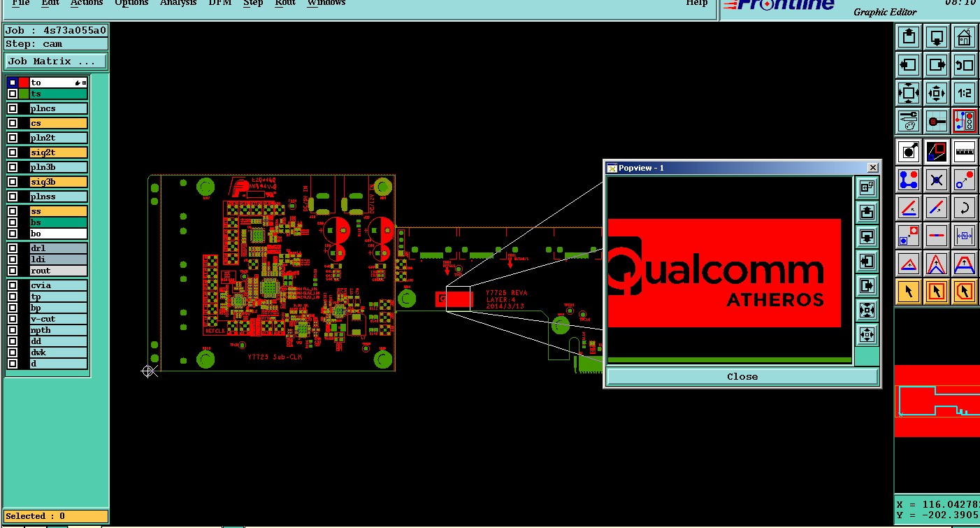
Task: Click the pan up icon in main toolbar
Action: pos(909,36)
